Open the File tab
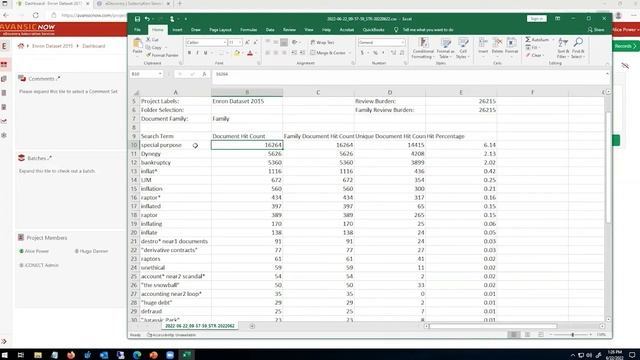Image resolution: width=640 pixels, height=360 pixels. tap(138, 30)
